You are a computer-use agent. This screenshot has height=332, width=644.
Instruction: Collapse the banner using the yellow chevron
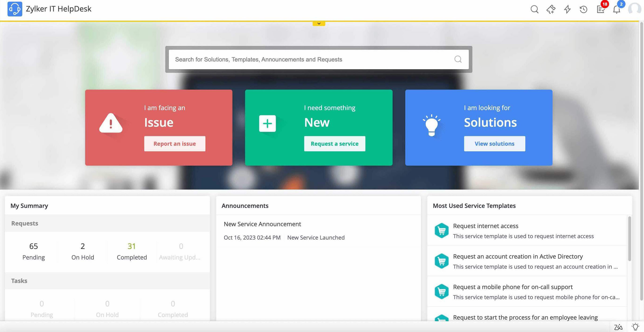click(x=319, y=23)
